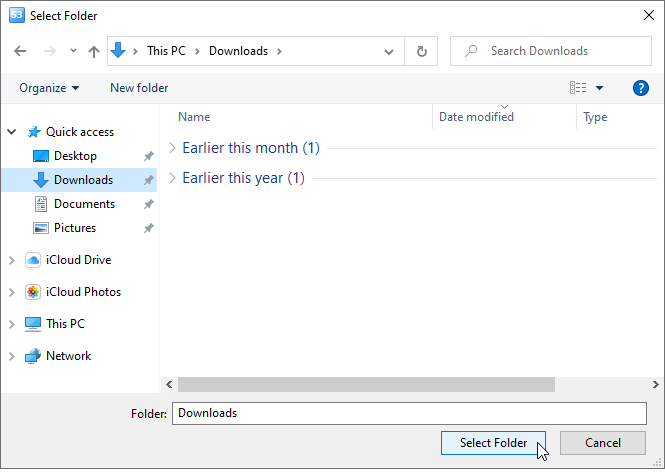This screenshot has height=474, width=665.
Task: Confirm with the Select Folder button
Action: 493,443
